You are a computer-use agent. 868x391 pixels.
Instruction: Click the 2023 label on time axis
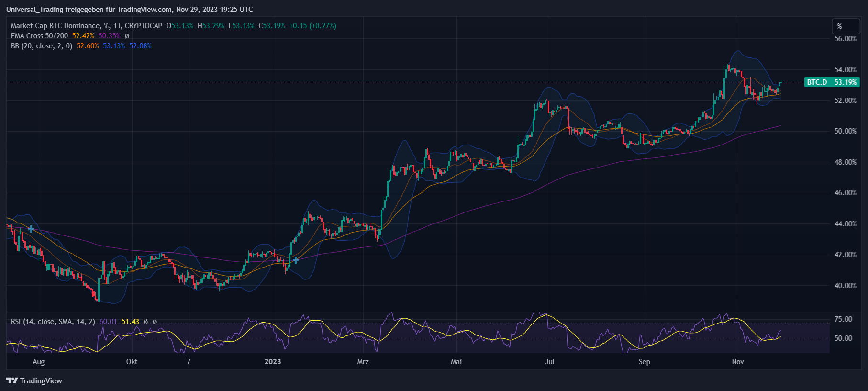273,362
